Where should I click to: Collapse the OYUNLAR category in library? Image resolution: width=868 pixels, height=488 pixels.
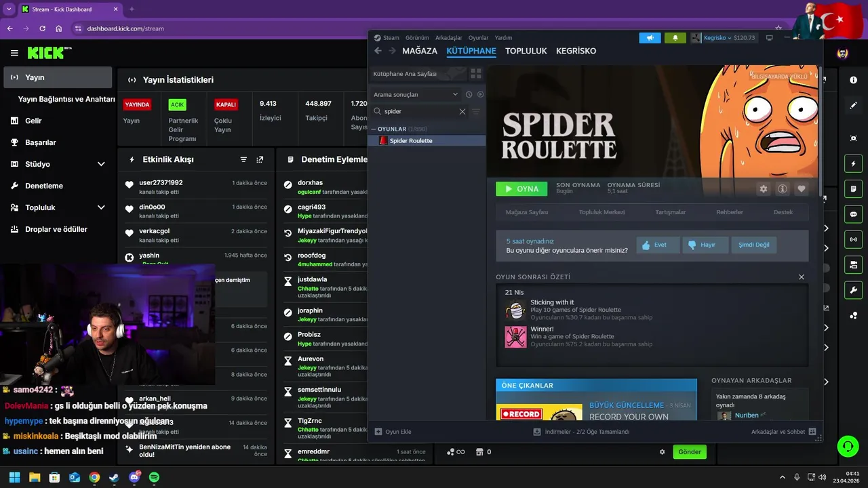pos(373,129)
